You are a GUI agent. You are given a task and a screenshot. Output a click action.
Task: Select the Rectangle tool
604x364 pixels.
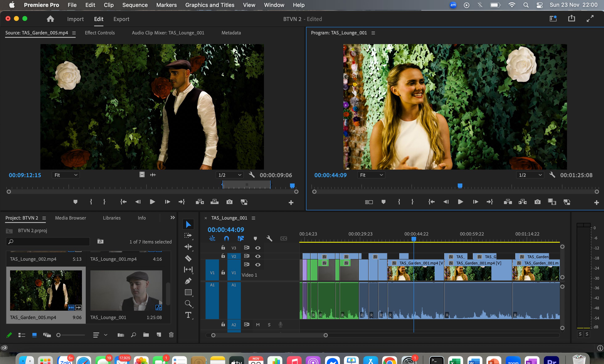coord(188,292)
